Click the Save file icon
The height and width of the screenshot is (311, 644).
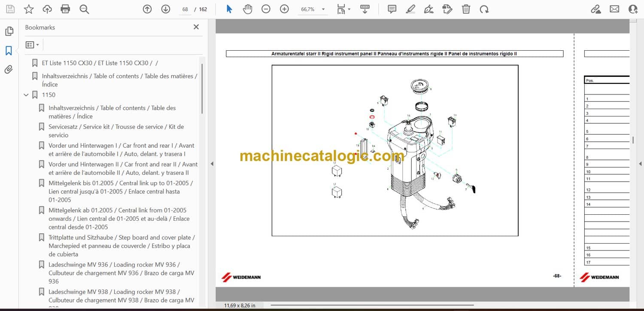click(10, 9)
